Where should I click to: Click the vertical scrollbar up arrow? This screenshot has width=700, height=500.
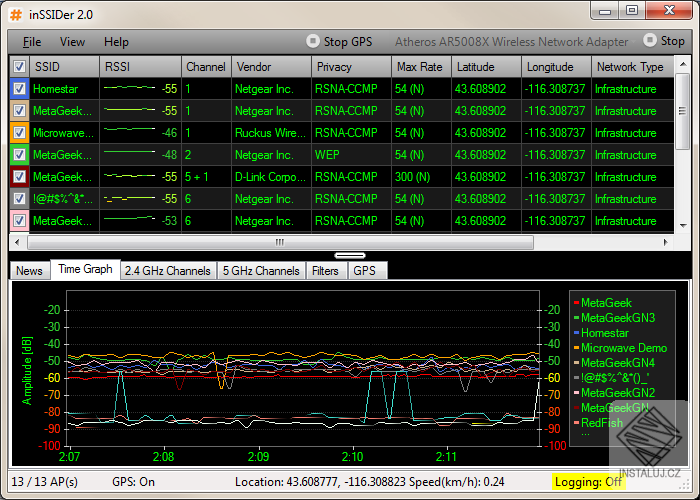683,64
